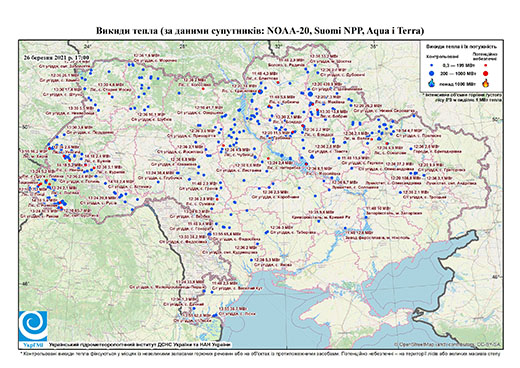Select the large red circle legend symbol
The height and width of the screenshot is (368, 520).
[486, 73]
